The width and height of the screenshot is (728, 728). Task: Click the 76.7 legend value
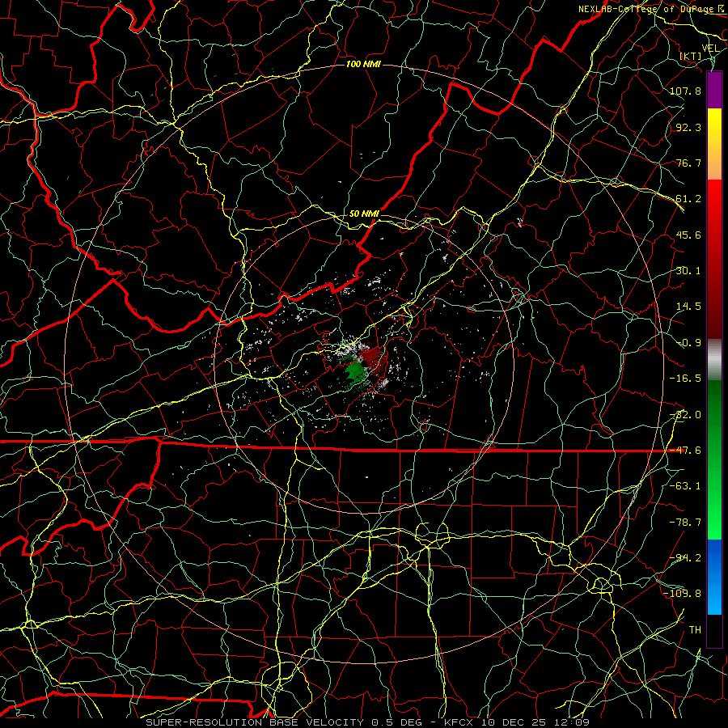(688, 163)
